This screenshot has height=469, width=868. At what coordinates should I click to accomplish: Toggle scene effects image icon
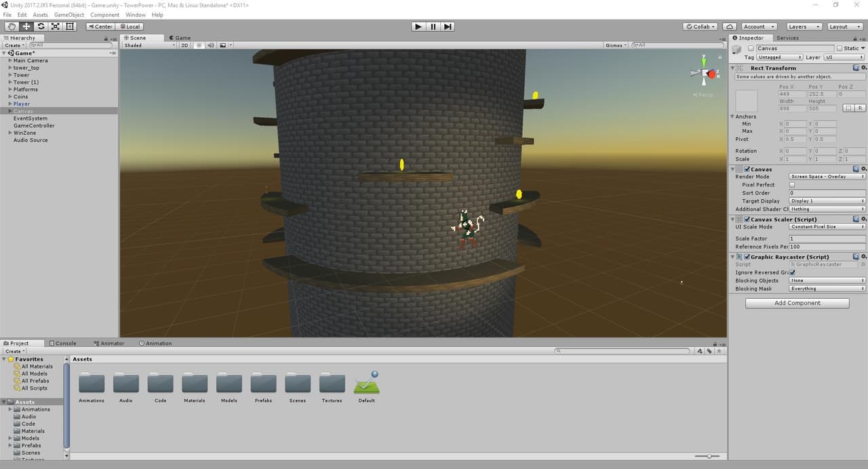[222, 45]
